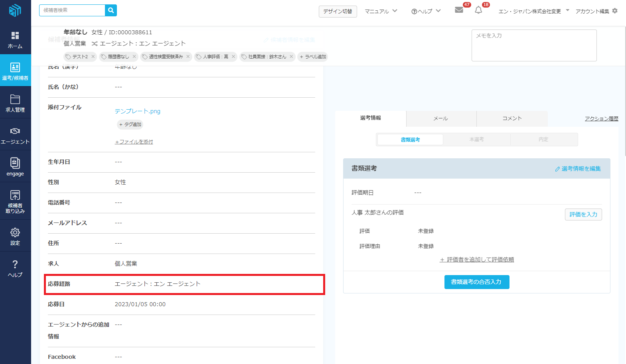Remove the テスト2 label
Image resolution: width=626 pixels, height=364 pixels.
pos(93,57)
